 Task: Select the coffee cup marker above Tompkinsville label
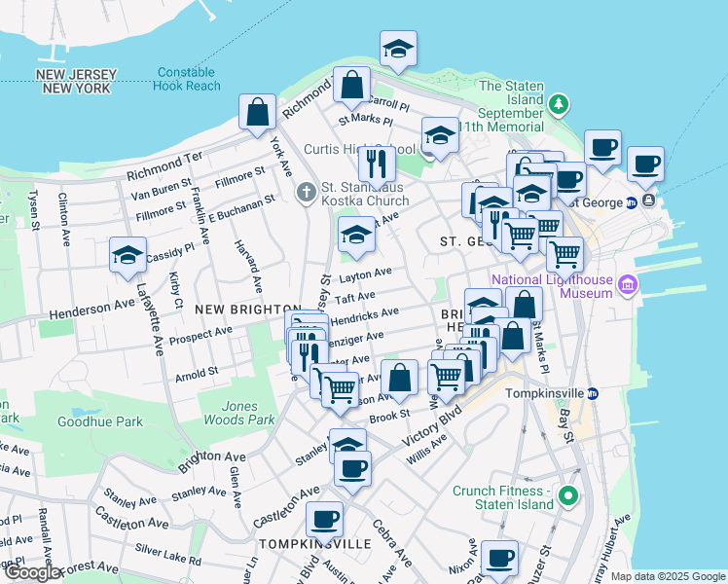pos(324,521)
